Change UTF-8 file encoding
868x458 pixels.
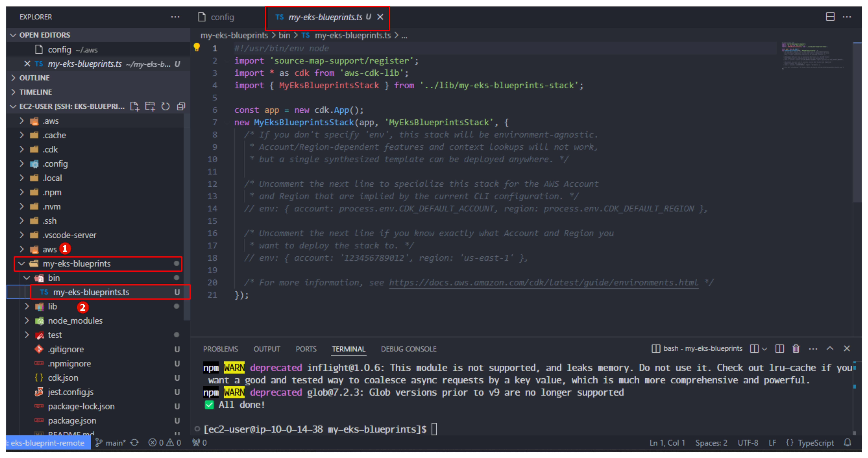pos(748,443)
